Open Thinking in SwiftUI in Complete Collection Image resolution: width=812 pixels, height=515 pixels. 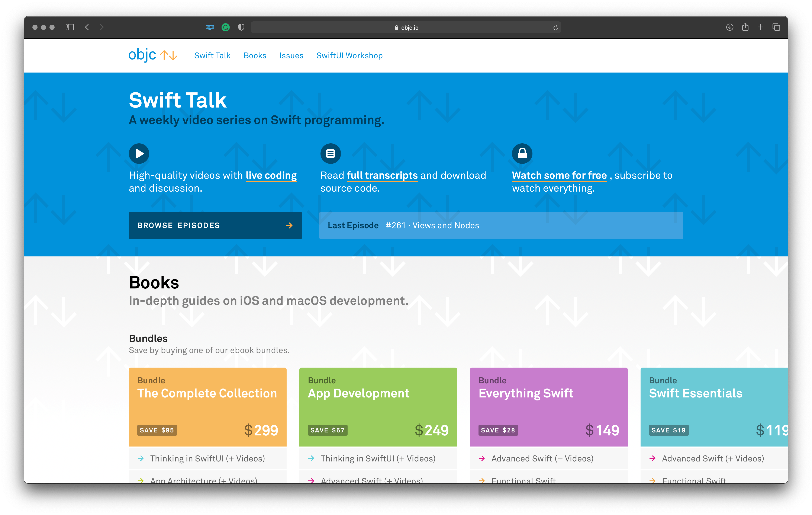click(x=207, y=458)
